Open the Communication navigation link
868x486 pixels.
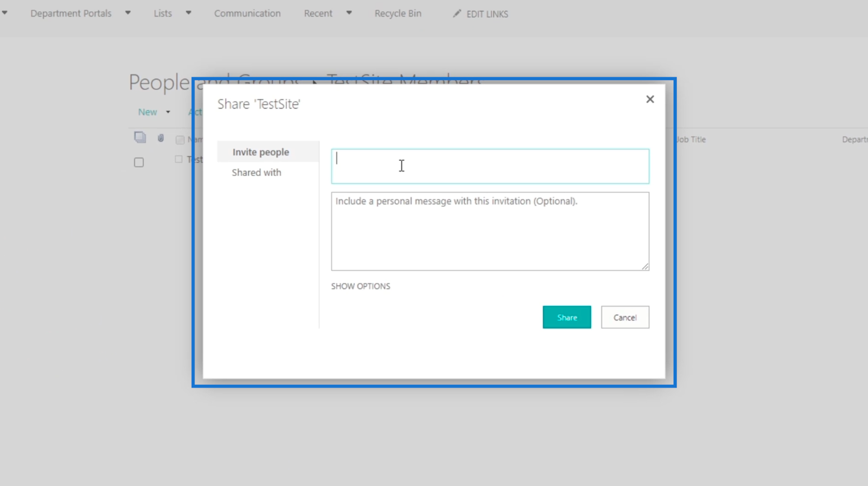(x=247, y=14)
